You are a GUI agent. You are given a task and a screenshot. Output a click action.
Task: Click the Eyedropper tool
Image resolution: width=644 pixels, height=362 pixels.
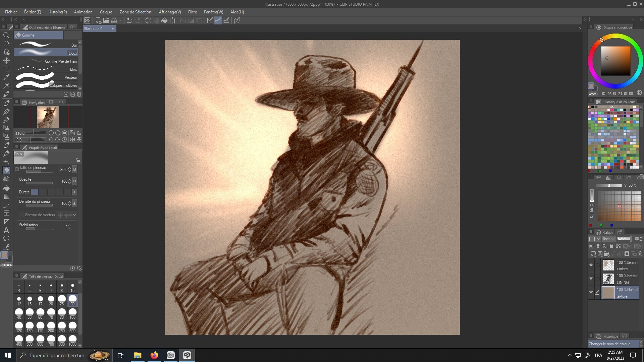(6, 77)
